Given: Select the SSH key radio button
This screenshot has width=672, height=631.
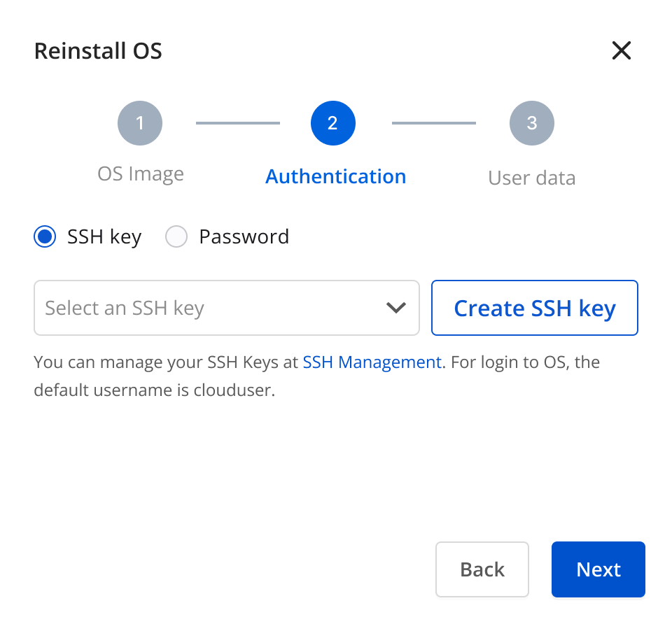Looking at the screenshot, I should (45, 236).
